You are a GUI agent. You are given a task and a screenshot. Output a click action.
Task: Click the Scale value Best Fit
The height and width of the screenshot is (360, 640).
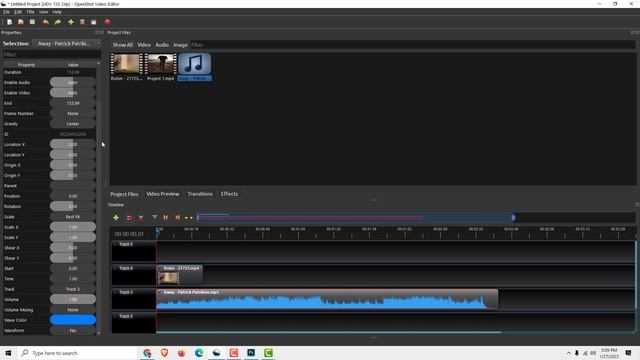coord(73,217)
